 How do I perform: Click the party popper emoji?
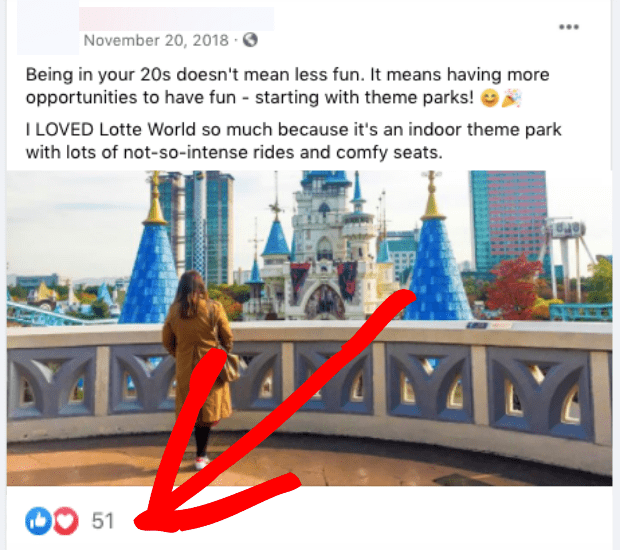click(x=512, y=98)
